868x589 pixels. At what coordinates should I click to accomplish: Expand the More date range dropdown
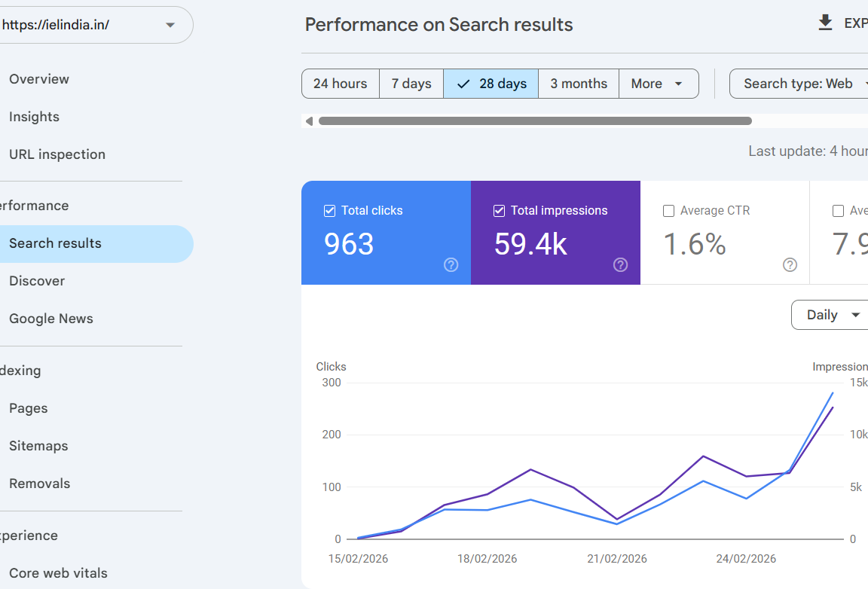pyautogui.click(x=658, y=84)
